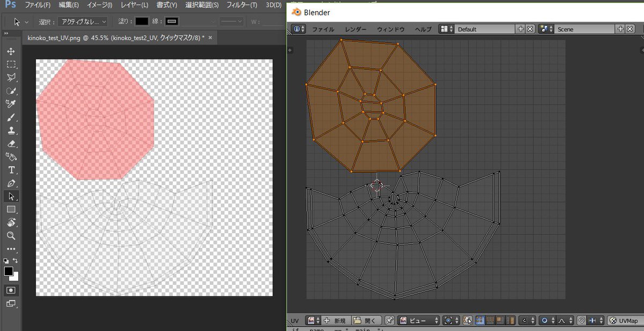The height and width of the screenshot is (331, 644).
Task: Select the Paint Bucket tool
Action: coord(11,157)
